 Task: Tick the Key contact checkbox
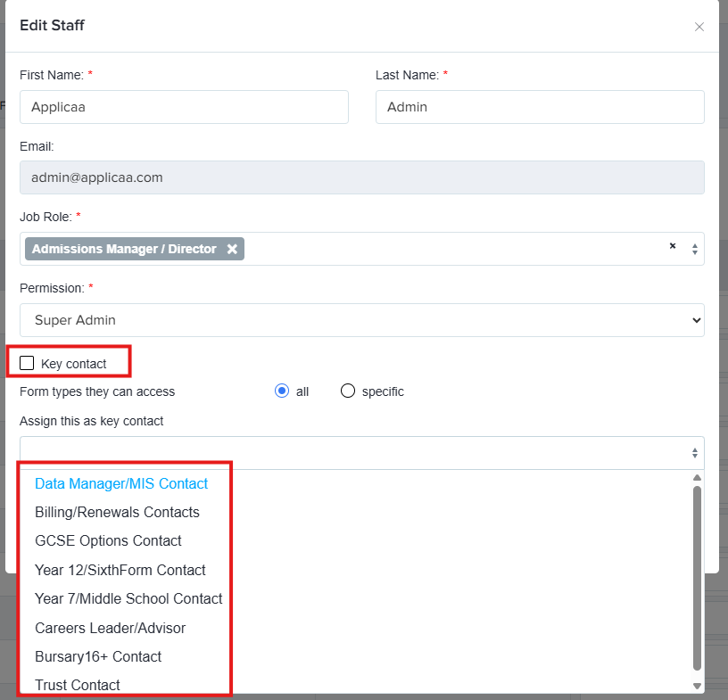27,363
